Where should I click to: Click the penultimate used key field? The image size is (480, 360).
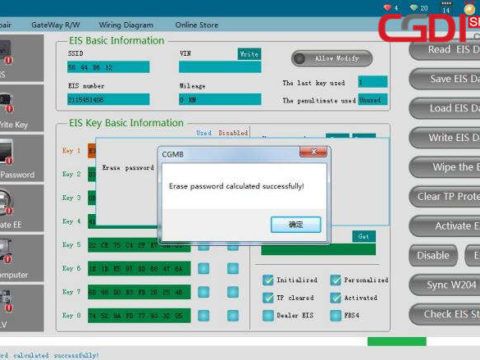click(373, 99)
